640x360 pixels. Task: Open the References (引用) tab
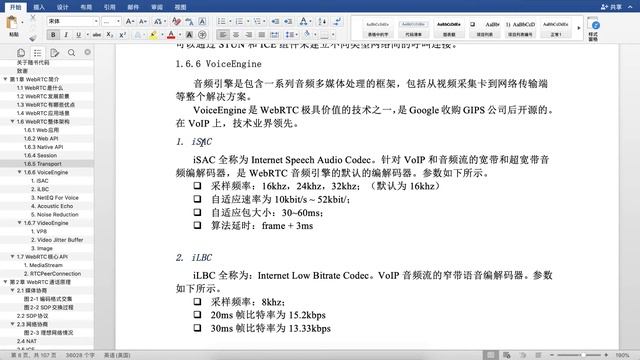click(x=109, y=7)
